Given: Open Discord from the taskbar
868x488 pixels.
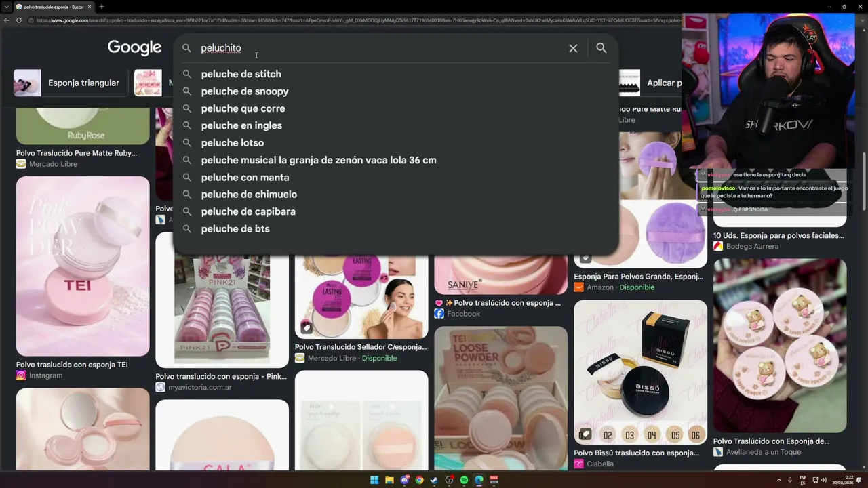Looking at the screenshot, I should click(x=404, y=481).
